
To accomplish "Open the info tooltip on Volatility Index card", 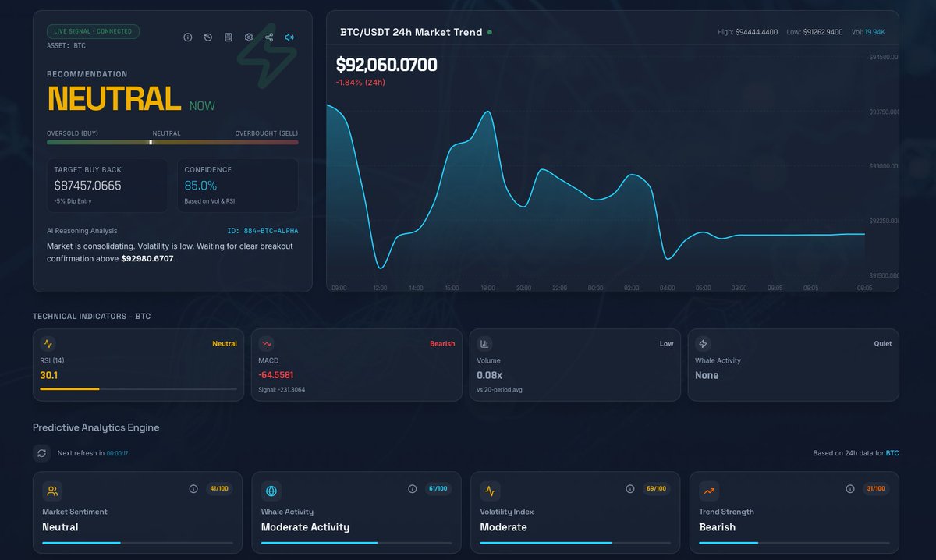I will [x=631, y=489].
